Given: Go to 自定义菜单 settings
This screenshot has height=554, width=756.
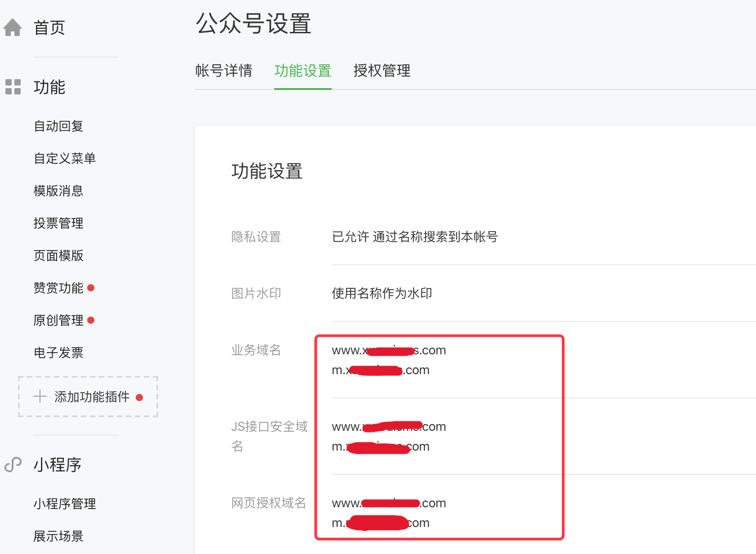Looking at the screenshot, I should click(x=65, y=158).
